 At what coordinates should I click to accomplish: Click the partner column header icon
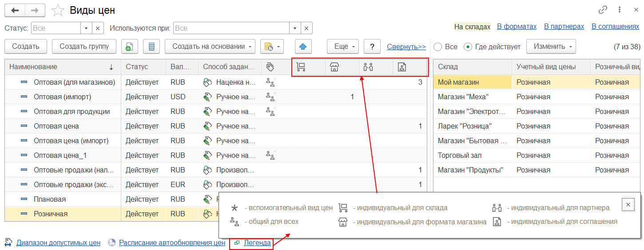(368, 67)
